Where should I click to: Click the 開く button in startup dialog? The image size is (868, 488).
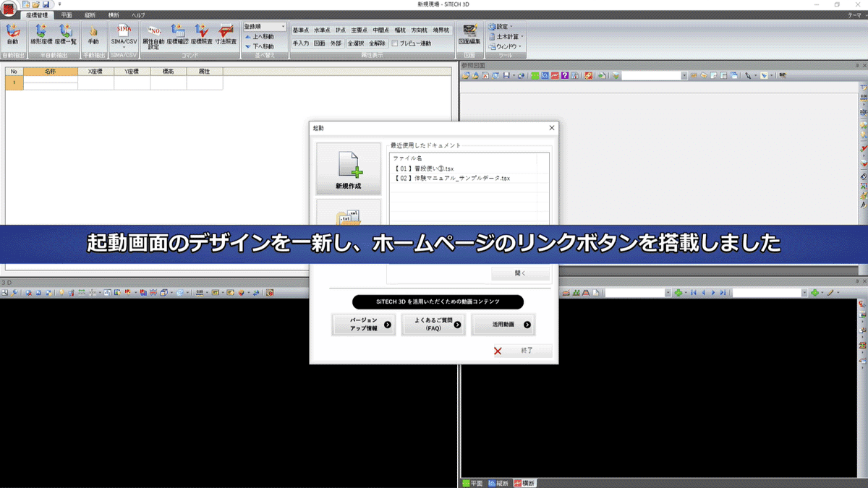tap(521, 274)
